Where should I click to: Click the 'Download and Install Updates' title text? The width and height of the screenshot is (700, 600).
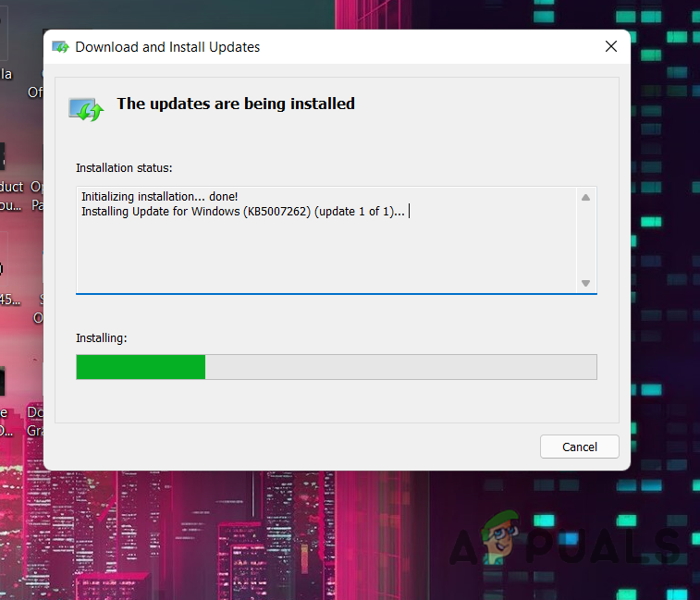click(167, 47)
